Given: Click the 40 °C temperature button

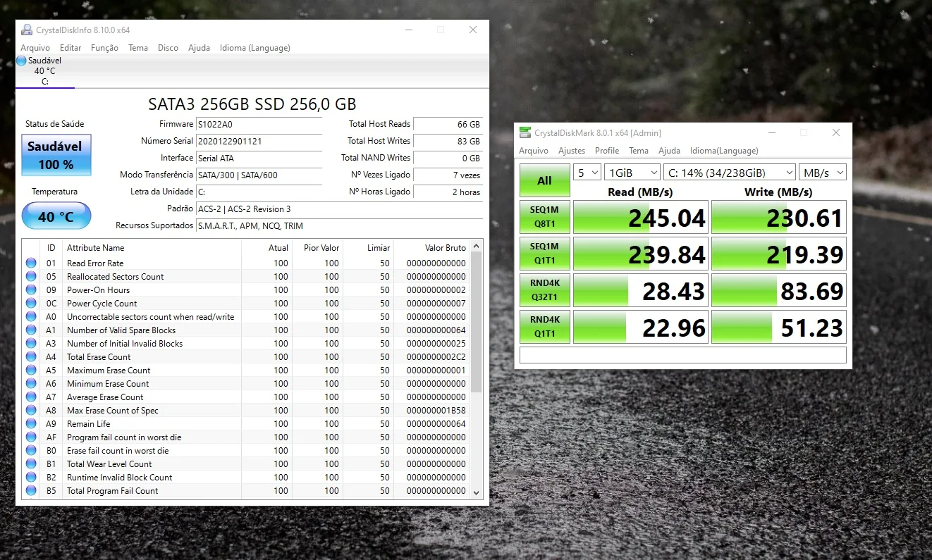Looking at the screenshot, I should pos(56,216).
